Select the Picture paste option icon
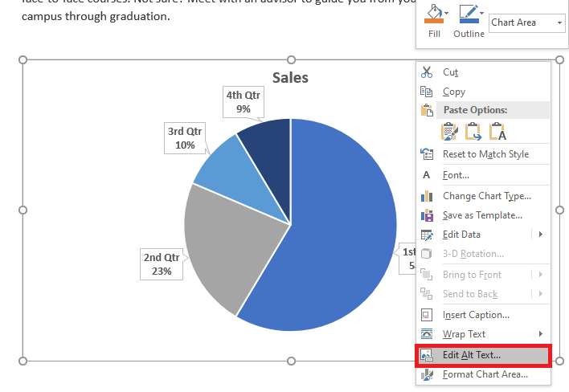 (x=473, y=131)
